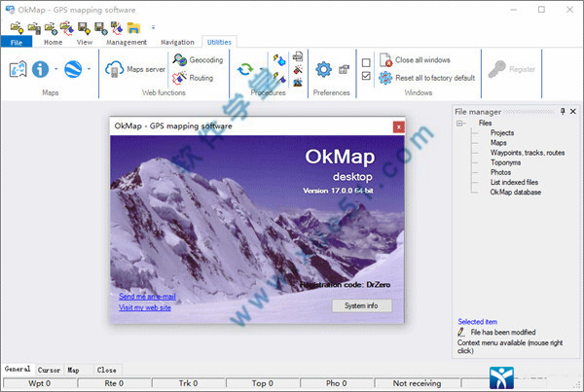Click Reset all to factory default
Image resolution: width=584 pixels, height=392 pixels.
pos(427,78)
